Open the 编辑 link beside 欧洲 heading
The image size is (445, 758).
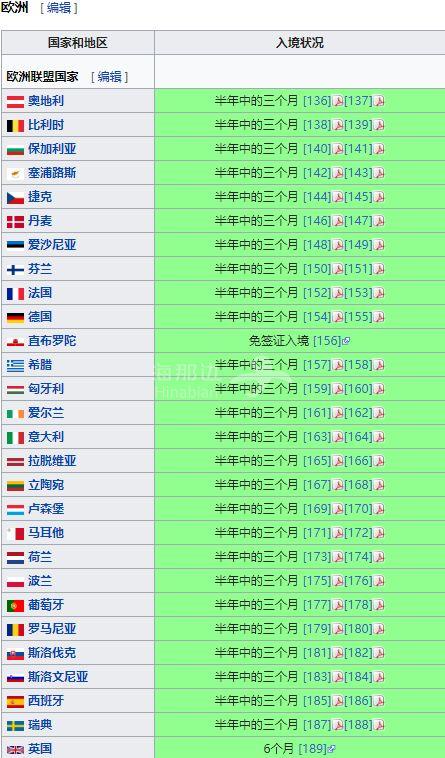point(59,8)
